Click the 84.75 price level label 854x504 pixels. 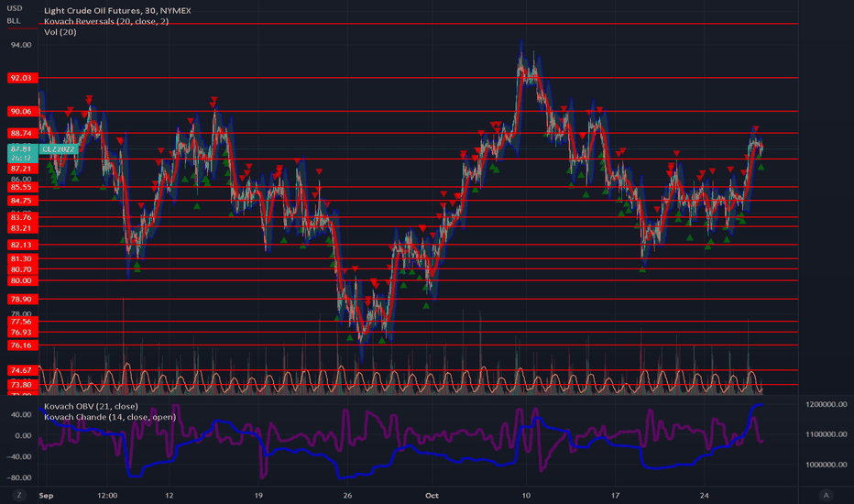tap(22, 201)
